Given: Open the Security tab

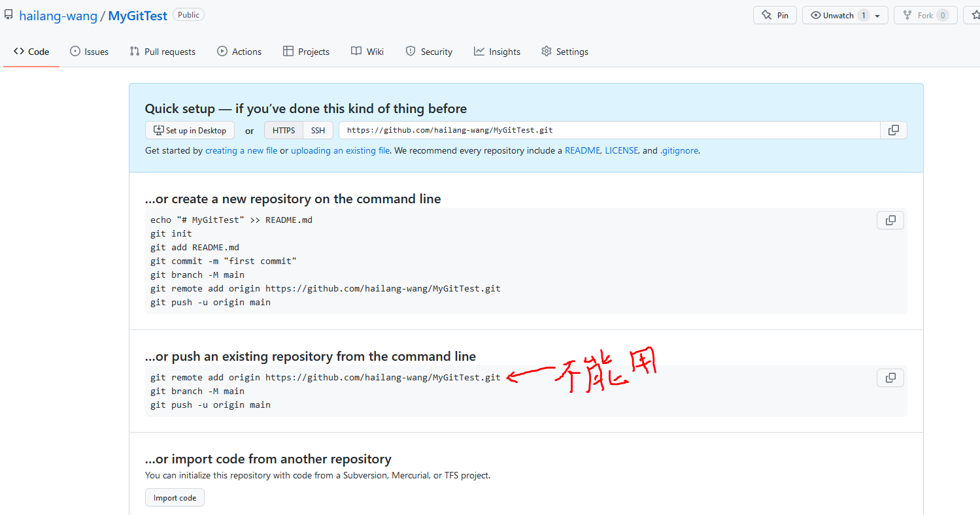Looking at the screenshot, I should pyautogui.click(x=429, y=52).
